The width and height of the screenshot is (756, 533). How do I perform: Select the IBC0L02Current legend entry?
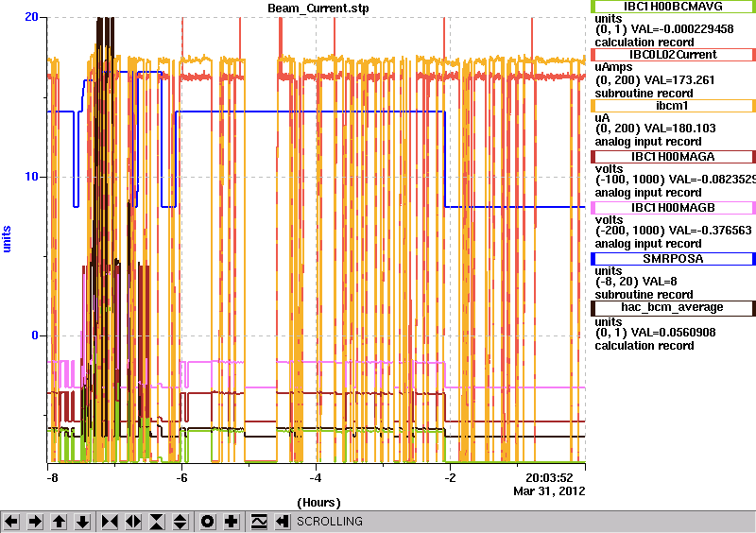(x=673, y=55)
